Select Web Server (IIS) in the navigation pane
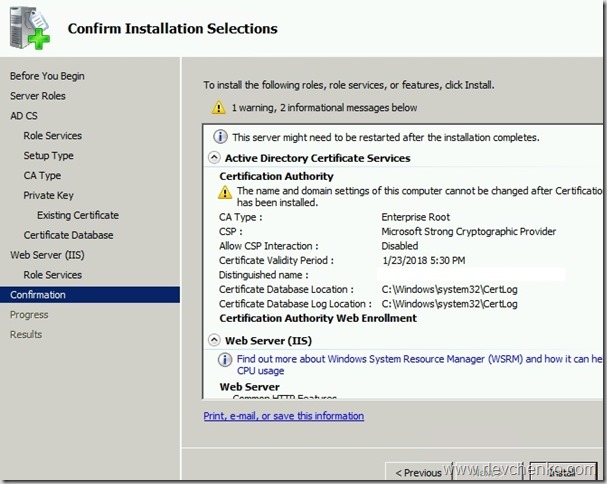The image size is (607, 484). point(47,255)
